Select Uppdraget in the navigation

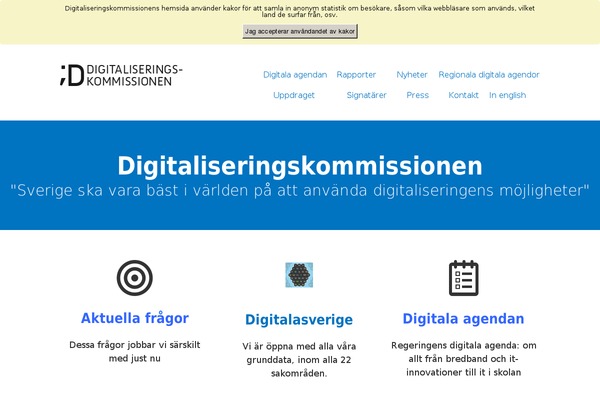294,95
